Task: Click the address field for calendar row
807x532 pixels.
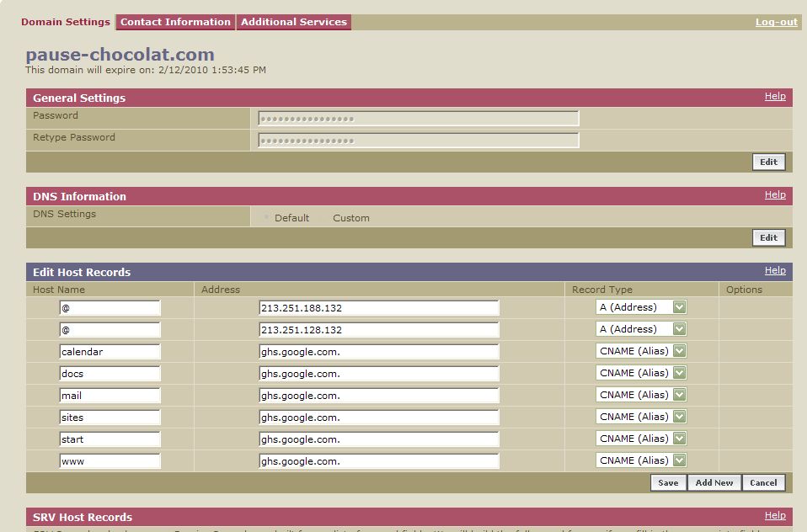Action: pos(379,352)
